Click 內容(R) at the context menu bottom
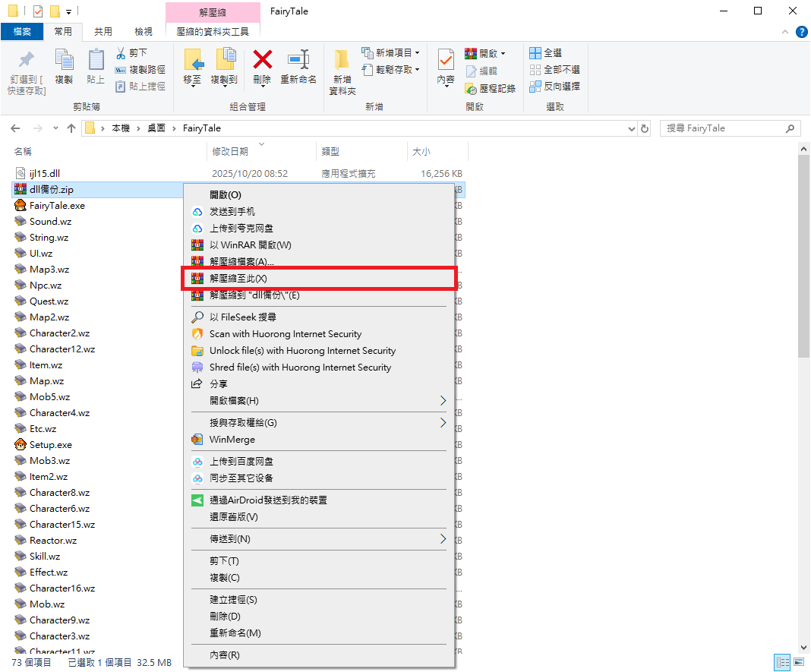 [225, 655]
